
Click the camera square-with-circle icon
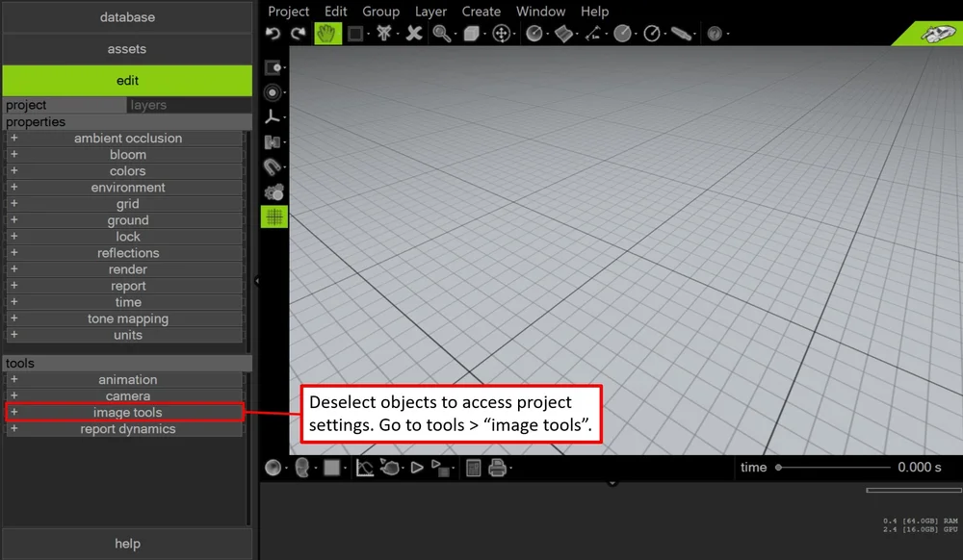(273, 67)
